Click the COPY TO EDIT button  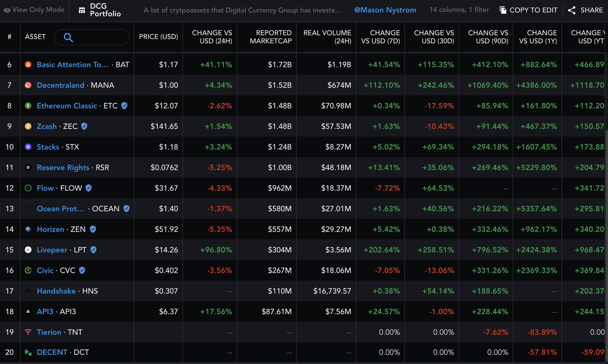[x=528, y=10]
